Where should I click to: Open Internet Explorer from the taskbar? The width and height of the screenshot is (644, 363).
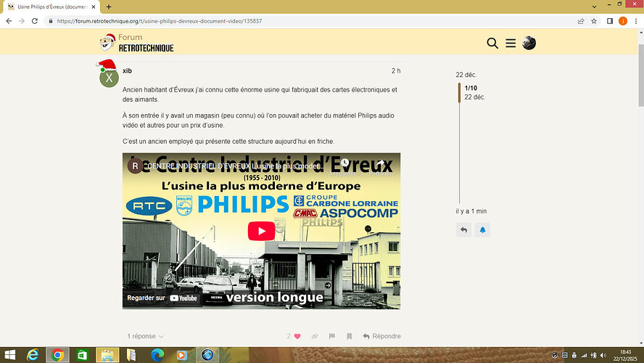[x=33, y=355]
